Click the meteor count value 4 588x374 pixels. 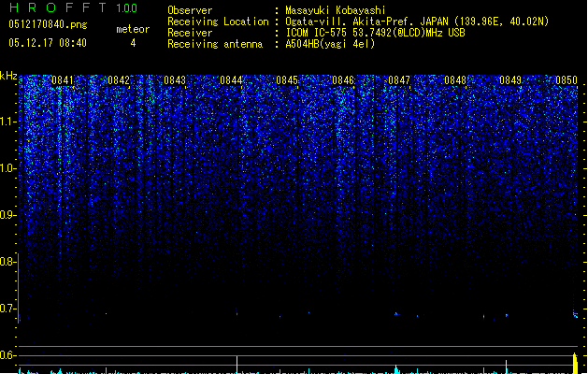click(133, 43)
